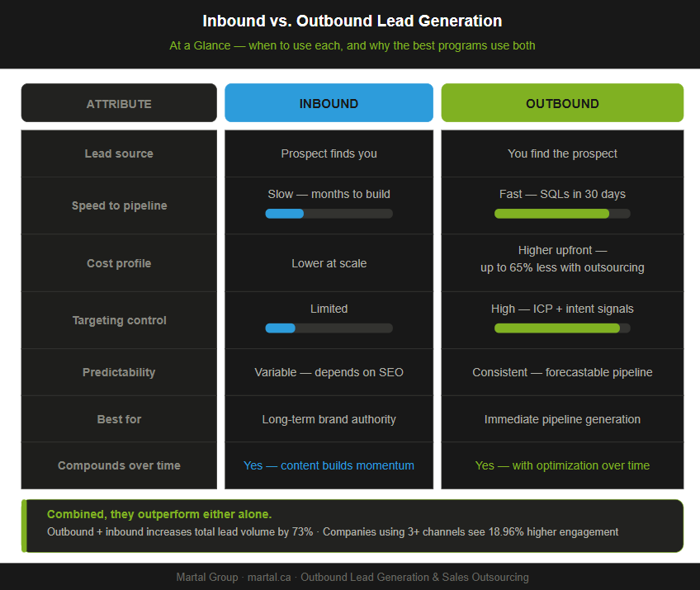Click the 'with optimization over time' green text

click(x=580, y=465)
